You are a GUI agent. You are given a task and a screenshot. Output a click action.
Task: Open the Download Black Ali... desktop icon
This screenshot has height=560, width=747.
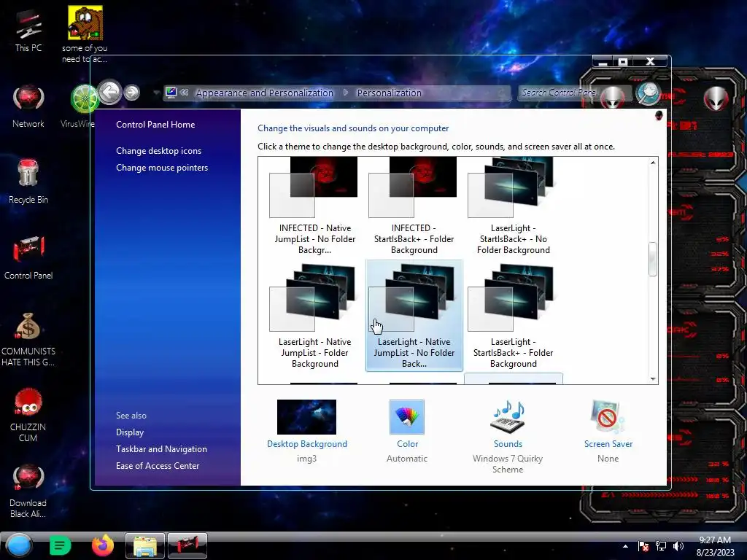pyautogui.click(x=28, y=491)
